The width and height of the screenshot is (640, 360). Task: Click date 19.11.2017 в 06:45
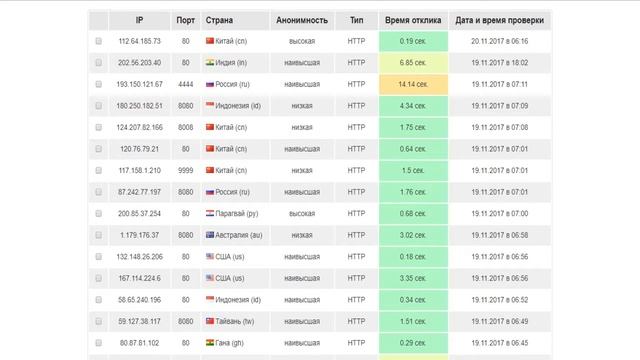pyautogui.click(x=500, y=343)
